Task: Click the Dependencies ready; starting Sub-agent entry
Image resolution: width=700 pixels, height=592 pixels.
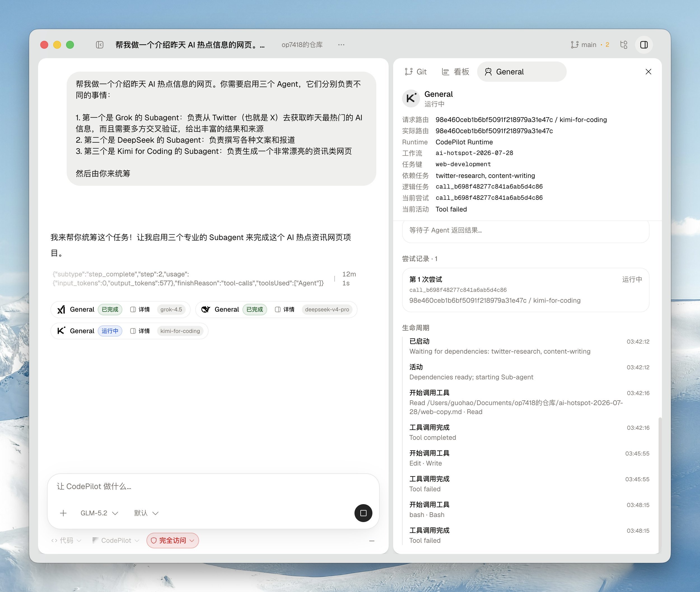Action: (x=529, y=372)
